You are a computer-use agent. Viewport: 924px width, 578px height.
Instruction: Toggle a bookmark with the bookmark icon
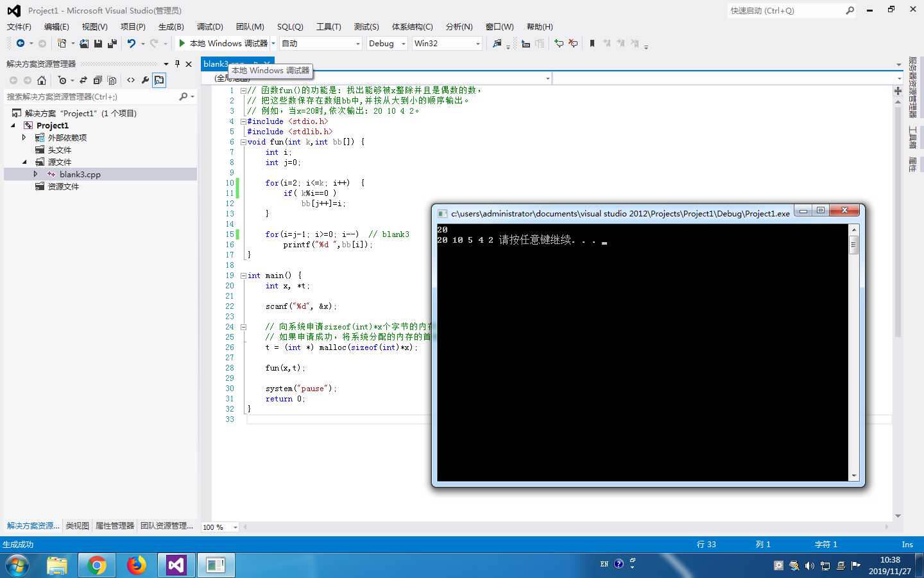(592, 44)
